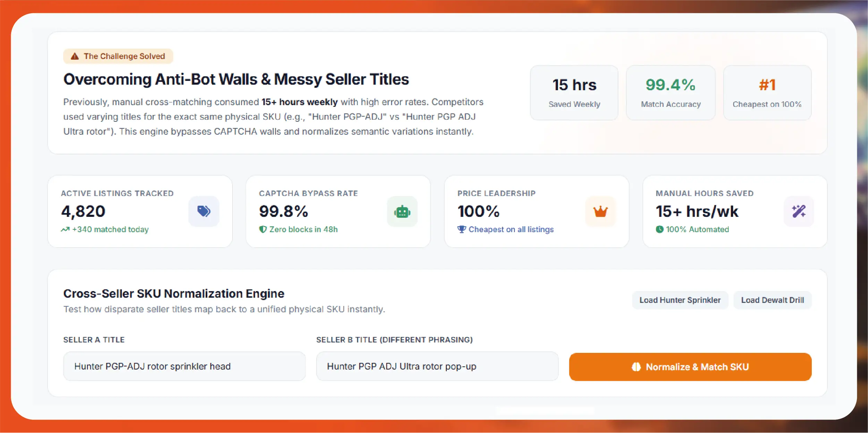Image resolution: width=868 pixels, height=433 pixels.
Task: Click the Normalize & Match SKU button
Action: pos(690,367)
